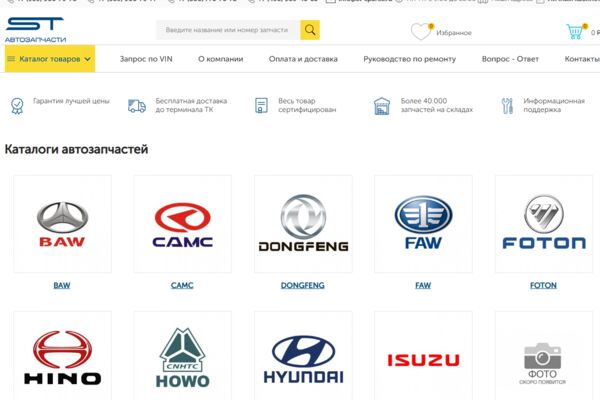
Task: Click the catalog hamburger menu icon
Action: click(x=11, y=59)
